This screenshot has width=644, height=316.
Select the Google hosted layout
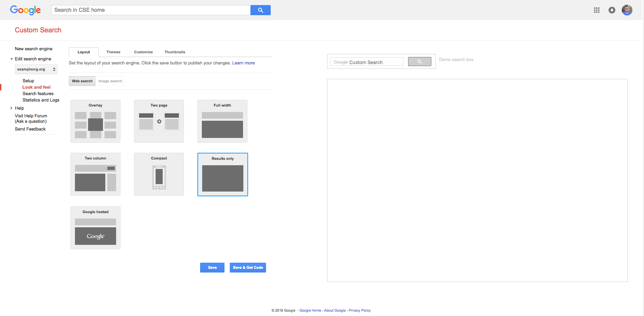[96, 228]
